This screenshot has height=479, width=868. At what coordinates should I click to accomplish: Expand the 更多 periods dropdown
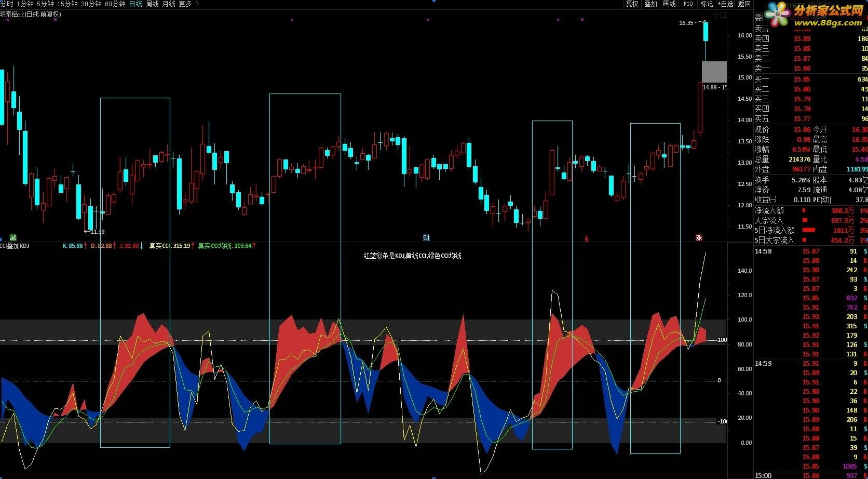[x=188, y=4]
